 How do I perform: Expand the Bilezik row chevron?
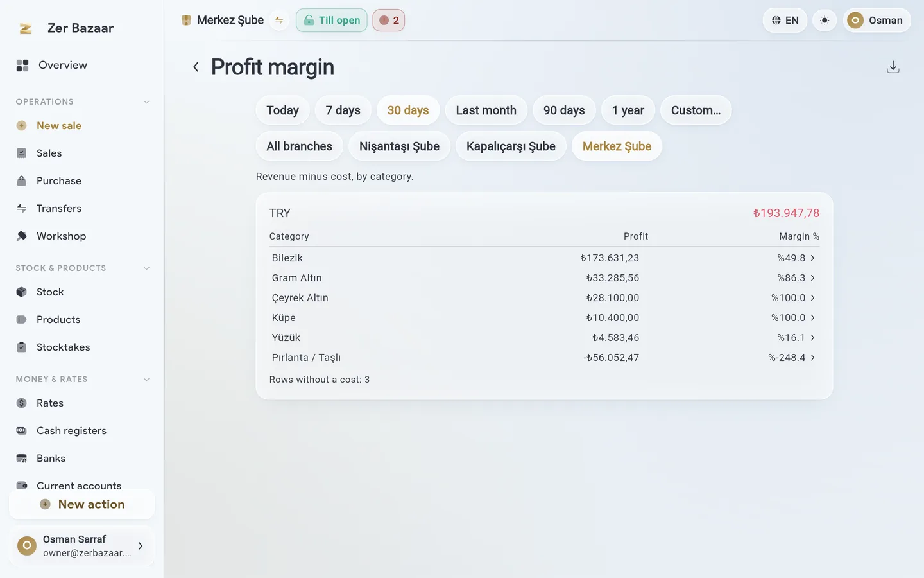pos(812,258)
